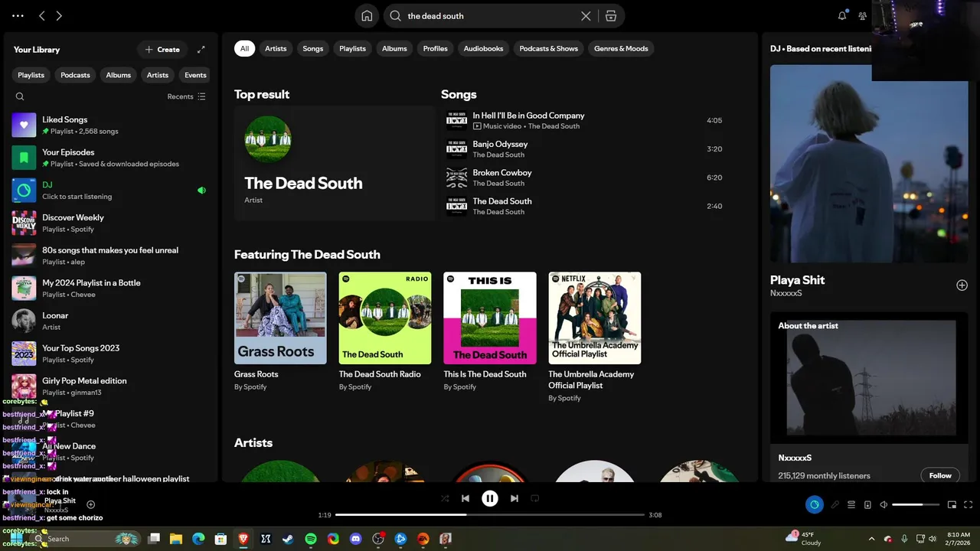
Task: Skip to the next track
Action: coord(514,498)
